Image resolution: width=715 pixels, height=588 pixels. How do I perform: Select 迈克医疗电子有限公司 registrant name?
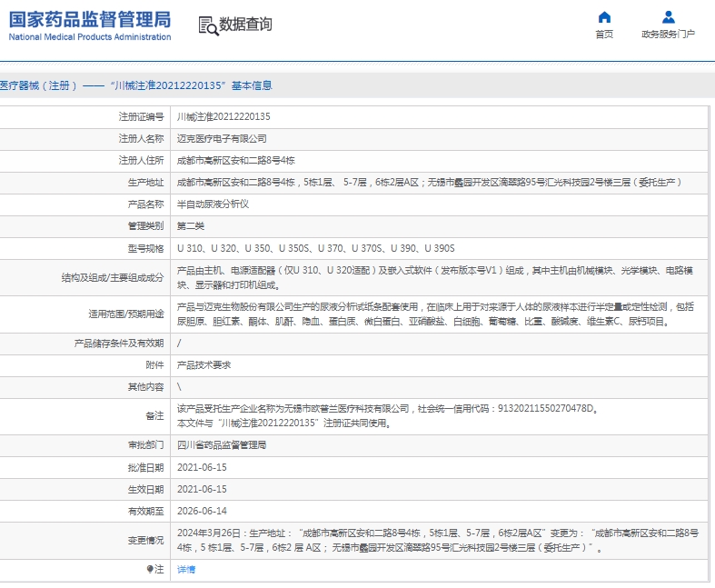[222, 139]
